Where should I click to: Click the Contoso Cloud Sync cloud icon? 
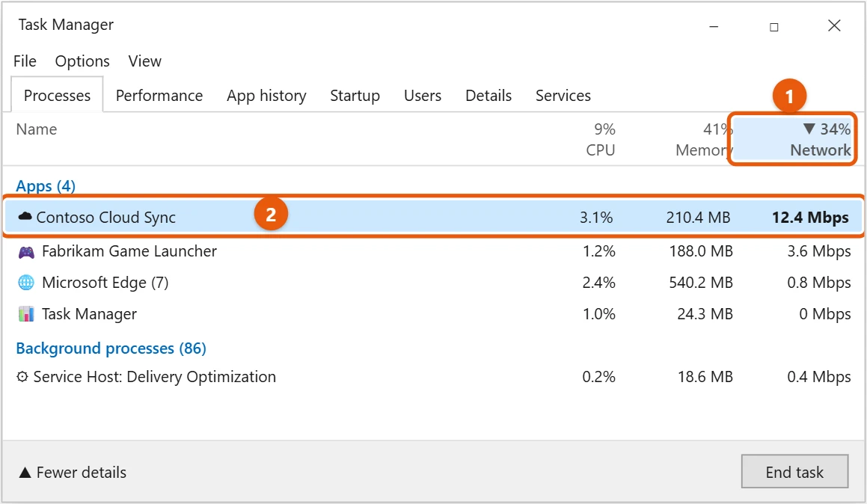coord(25,217)
